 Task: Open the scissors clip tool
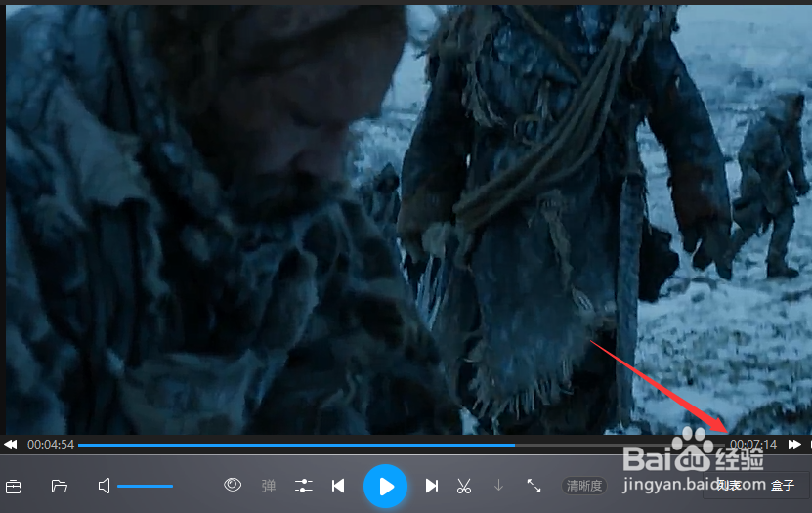pyautogui.click(x=464, y=486)
